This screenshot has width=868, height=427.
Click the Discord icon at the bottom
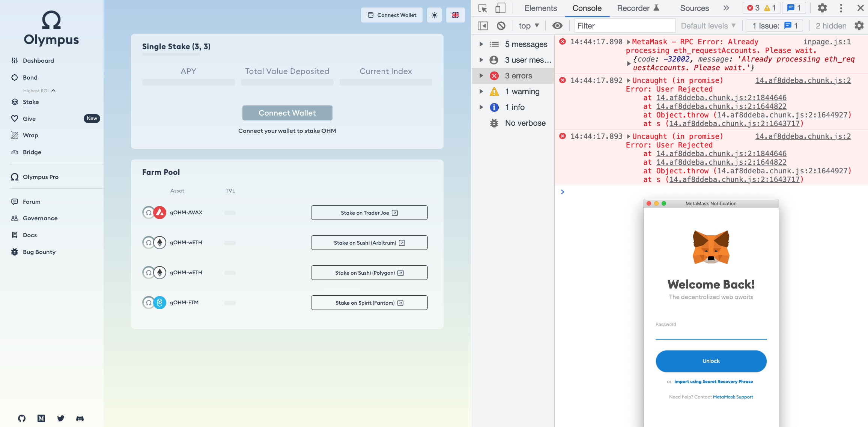[x=80, y=418]
